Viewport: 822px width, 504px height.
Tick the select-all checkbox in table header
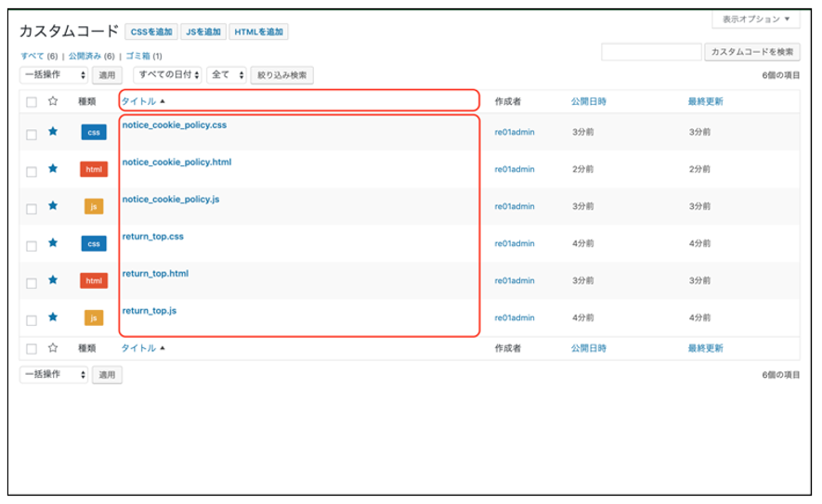click(32, 102)
